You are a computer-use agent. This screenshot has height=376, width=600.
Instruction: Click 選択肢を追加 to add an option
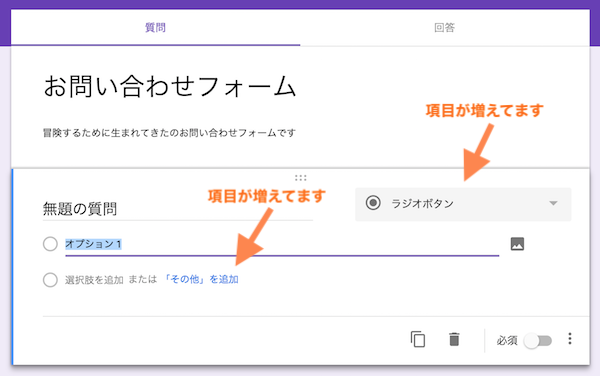tap(94, 280)
